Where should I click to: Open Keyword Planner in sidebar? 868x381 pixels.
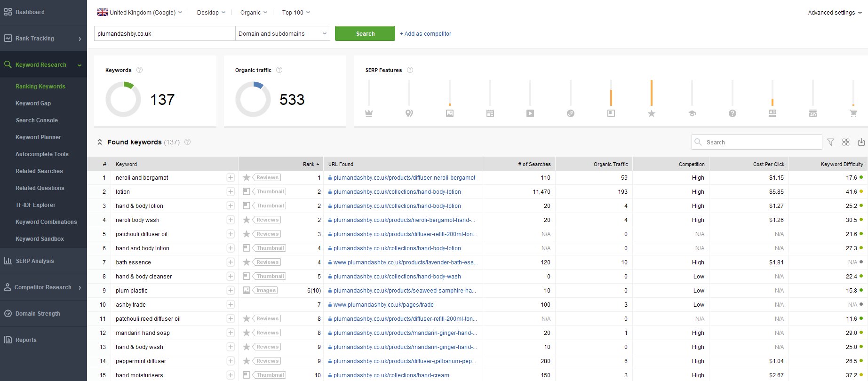click(x=38, y=137)
